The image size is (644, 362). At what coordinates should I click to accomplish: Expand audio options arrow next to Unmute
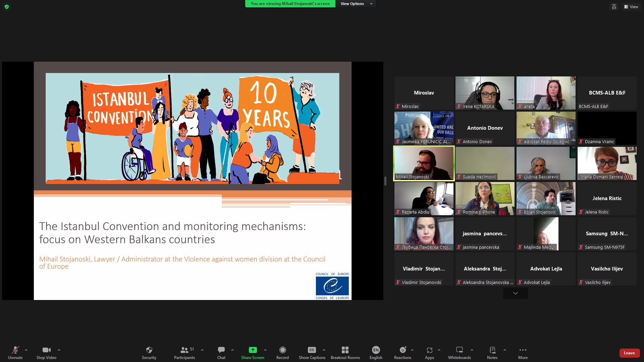pos(26,350)
